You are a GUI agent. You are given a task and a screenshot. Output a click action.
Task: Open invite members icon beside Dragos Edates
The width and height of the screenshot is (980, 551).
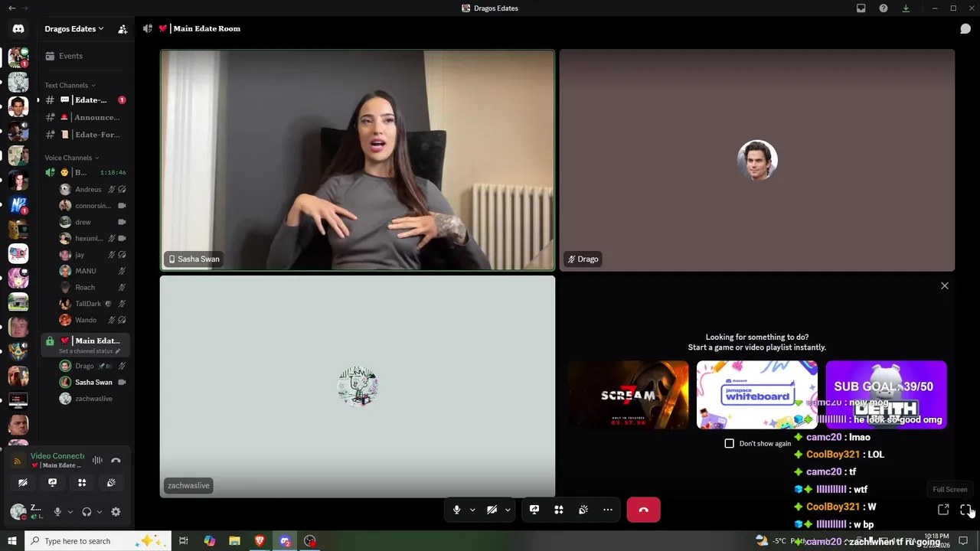click(122, 29)
